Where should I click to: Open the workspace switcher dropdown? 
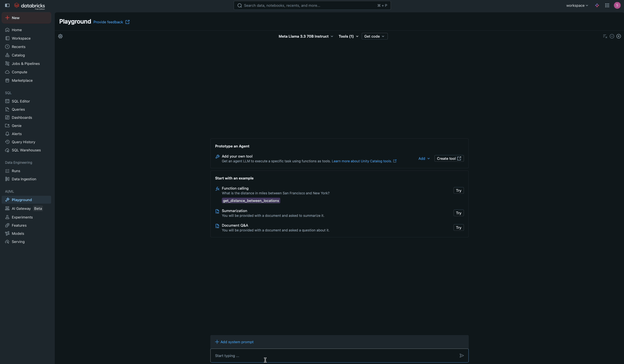pyautogui.click(x=577, y=5)
